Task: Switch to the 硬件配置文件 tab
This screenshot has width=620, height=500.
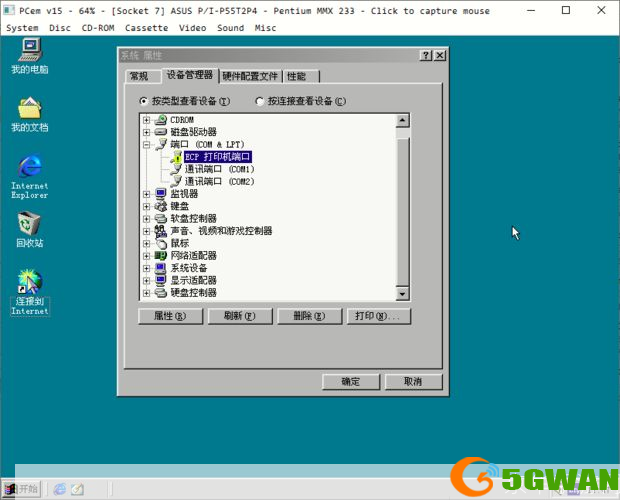Action: pos(250,76)
